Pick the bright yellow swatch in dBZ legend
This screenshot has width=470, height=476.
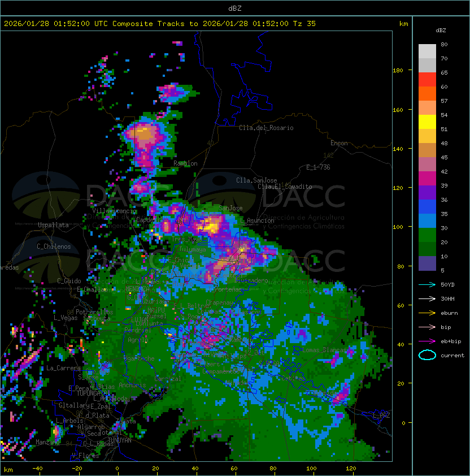click(x=427, y=122)
